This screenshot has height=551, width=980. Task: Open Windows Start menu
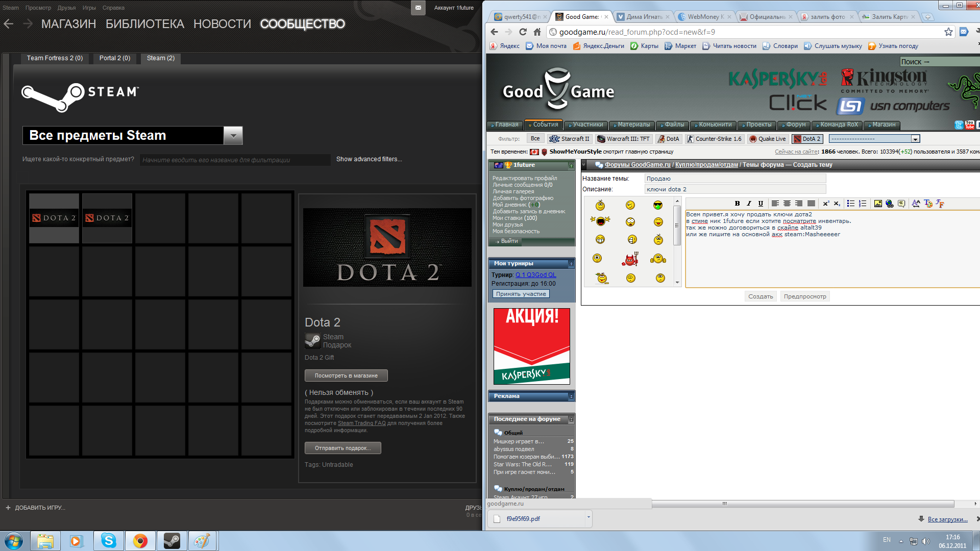pos(14,541)
